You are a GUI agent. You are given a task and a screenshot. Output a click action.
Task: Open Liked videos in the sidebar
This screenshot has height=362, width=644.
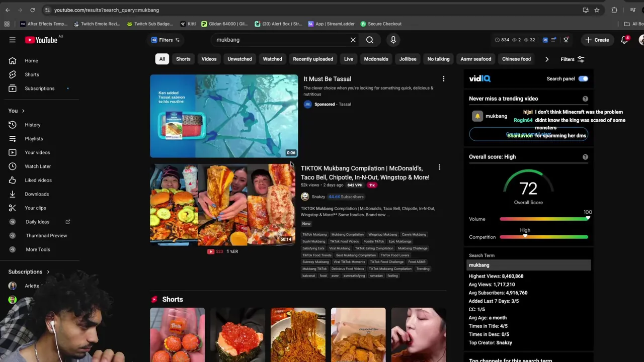point(39,180)
